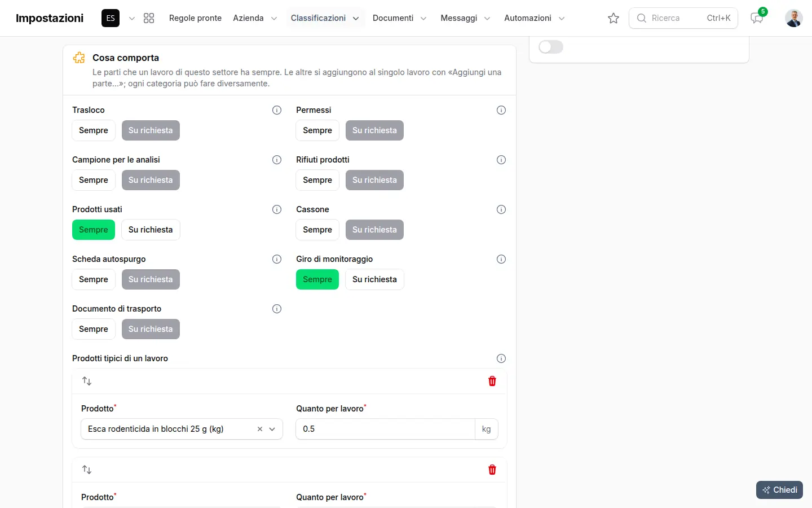This screenshot has width=812, height=508.
Task: Open Regole pronte
Action: point(195,18)
